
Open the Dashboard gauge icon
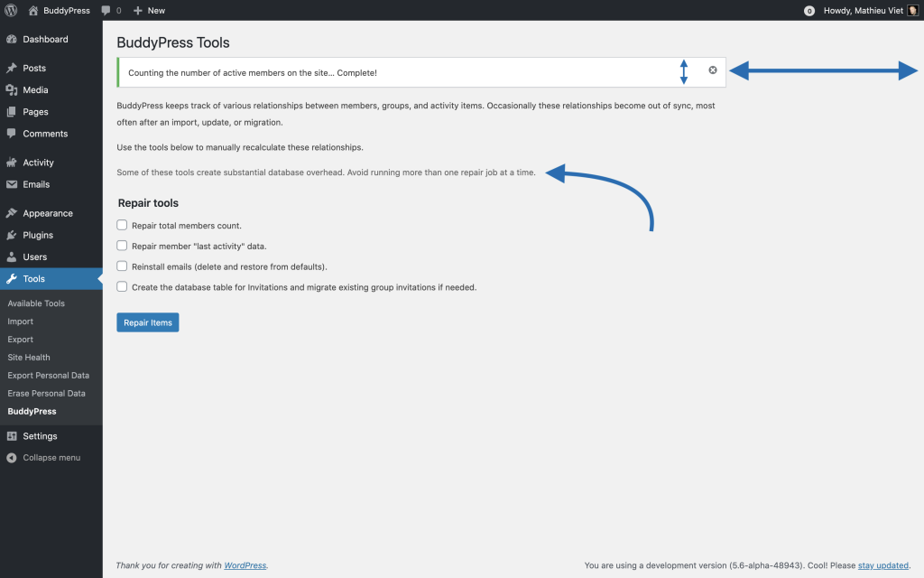pyautogui.click(x=11, y=39)
